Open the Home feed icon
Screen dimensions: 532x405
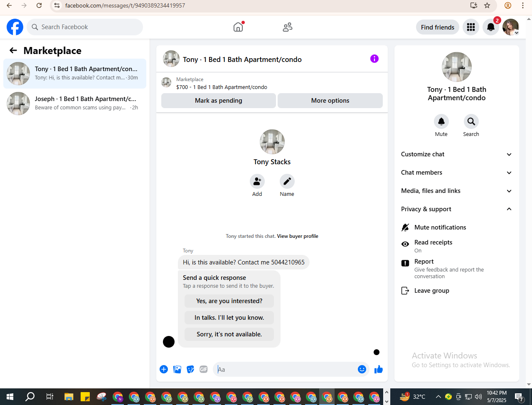coord(238,27)
